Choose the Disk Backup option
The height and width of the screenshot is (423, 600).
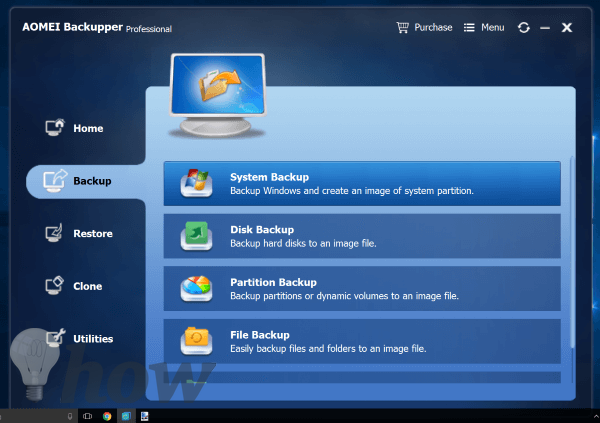coord(362,236)
